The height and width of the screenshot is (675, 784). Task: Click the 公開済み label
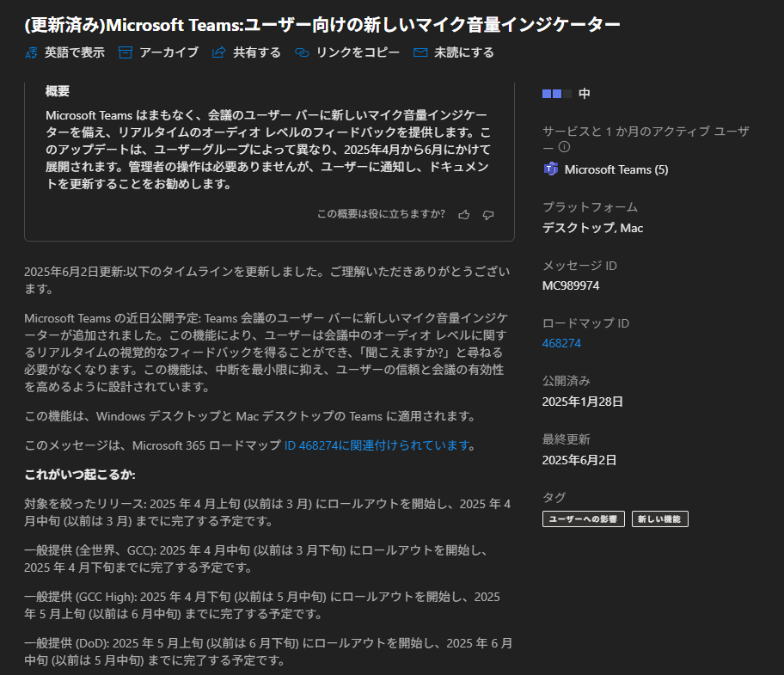567,381
